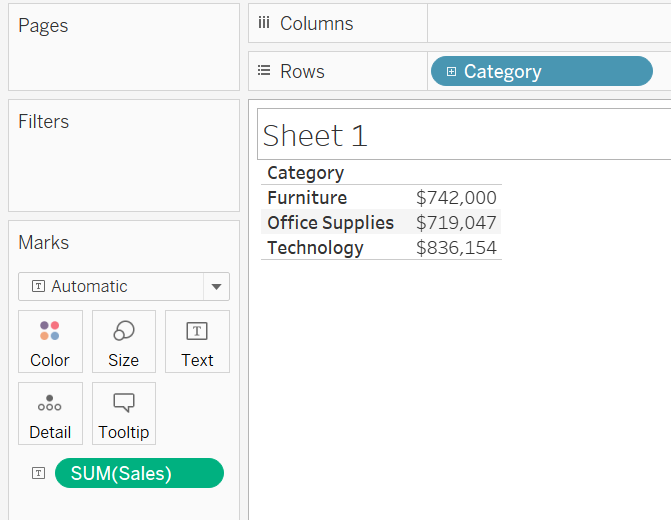Click the Pages shelf label
The width and height of the screenshot is (671, 520).
tap(43, 26)
